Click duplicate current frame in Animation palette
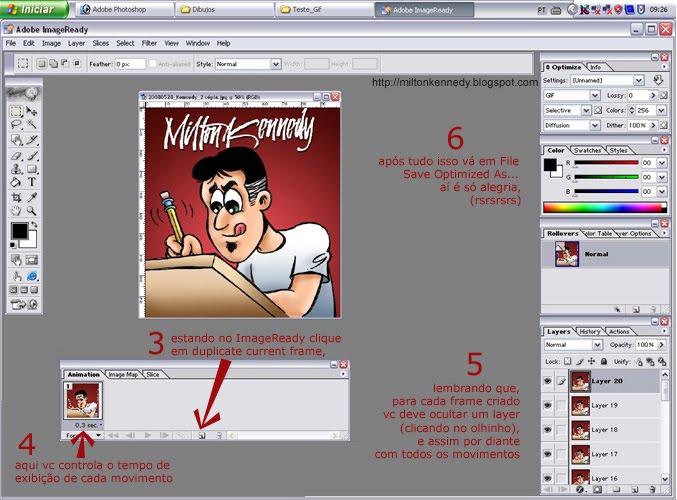The width and height of the screenshot is (677, 500). point(202,435)
